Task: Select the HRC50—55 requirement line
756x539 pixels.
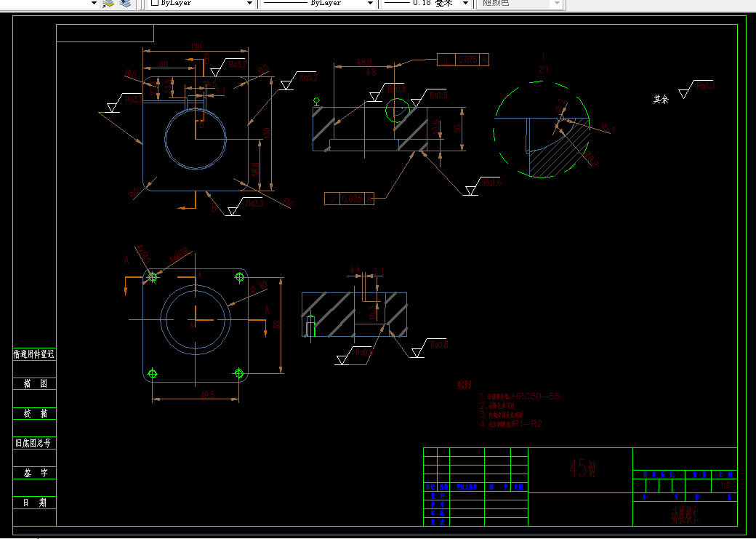Action: click(520, 396)
